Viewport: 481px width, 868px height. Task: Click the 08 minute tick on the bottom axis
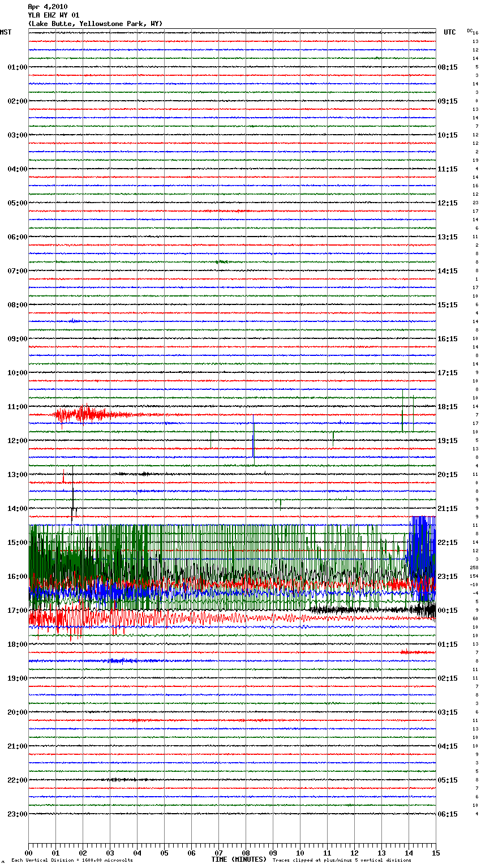click(x=246, y=853)
